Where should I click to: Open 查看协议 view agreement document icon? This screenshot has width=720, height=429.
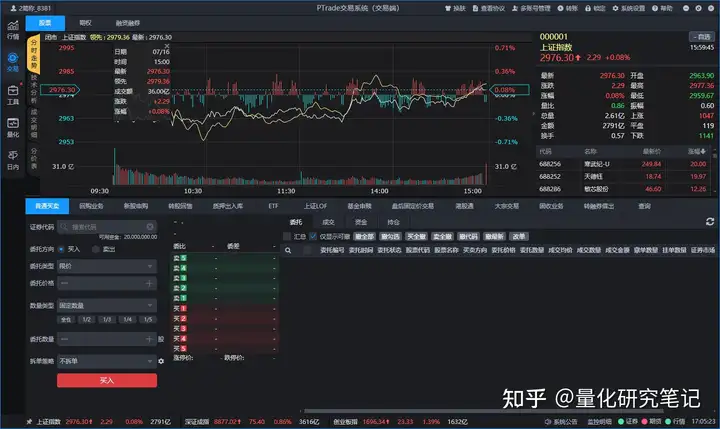(475, 8)
